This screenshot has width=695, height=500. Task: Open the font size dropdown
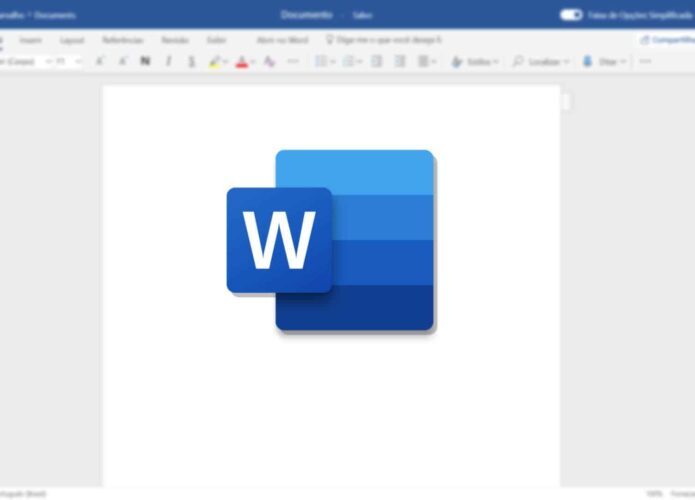69,61
